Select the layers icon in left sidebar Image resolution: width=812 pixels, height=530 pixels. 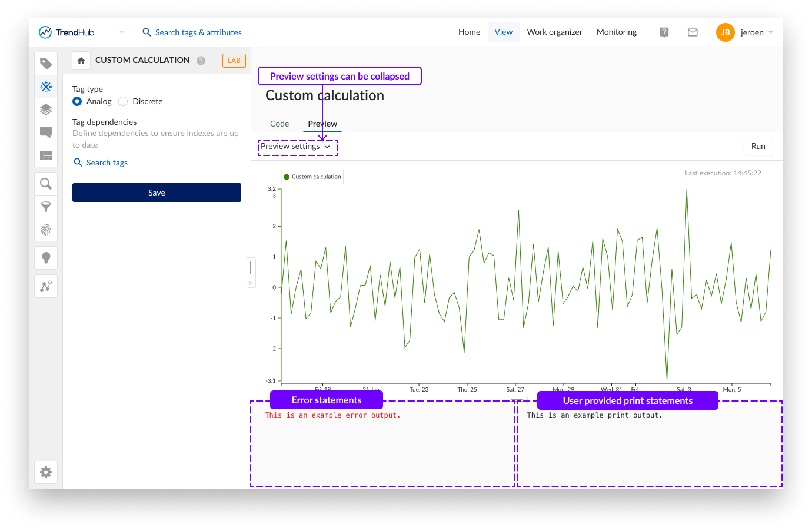point(46,110)
